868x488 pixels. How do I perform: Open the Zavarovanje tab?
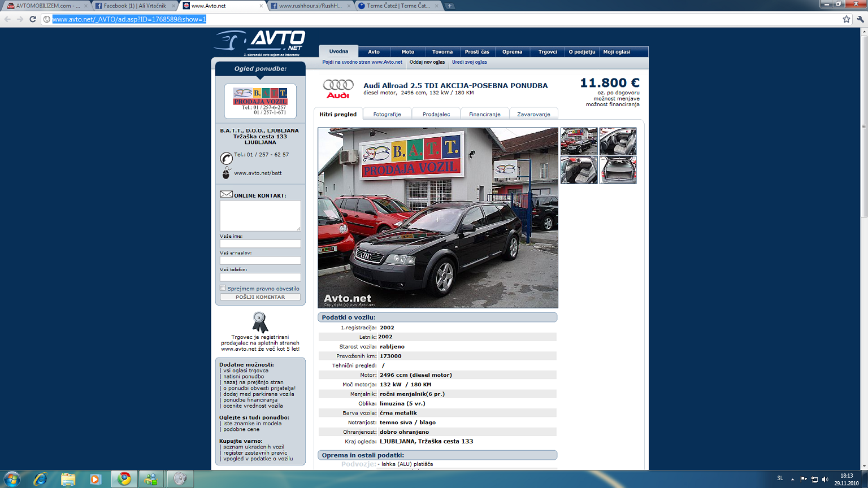[x=533, y=114]
